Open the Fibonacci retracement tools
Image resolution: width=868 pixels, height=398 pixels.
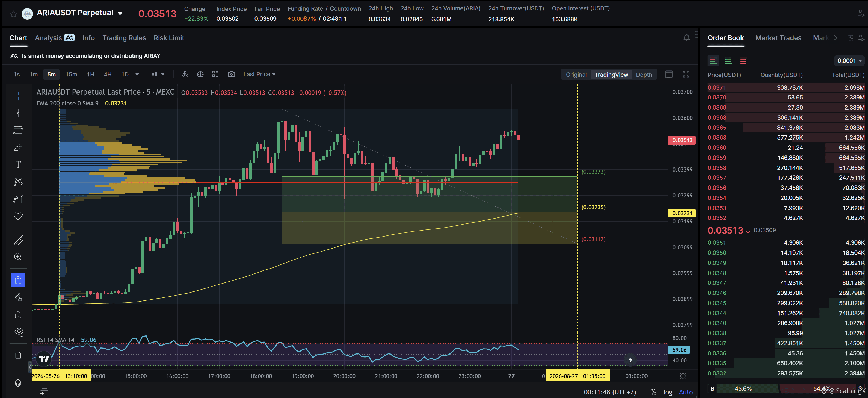pos(18,130)
